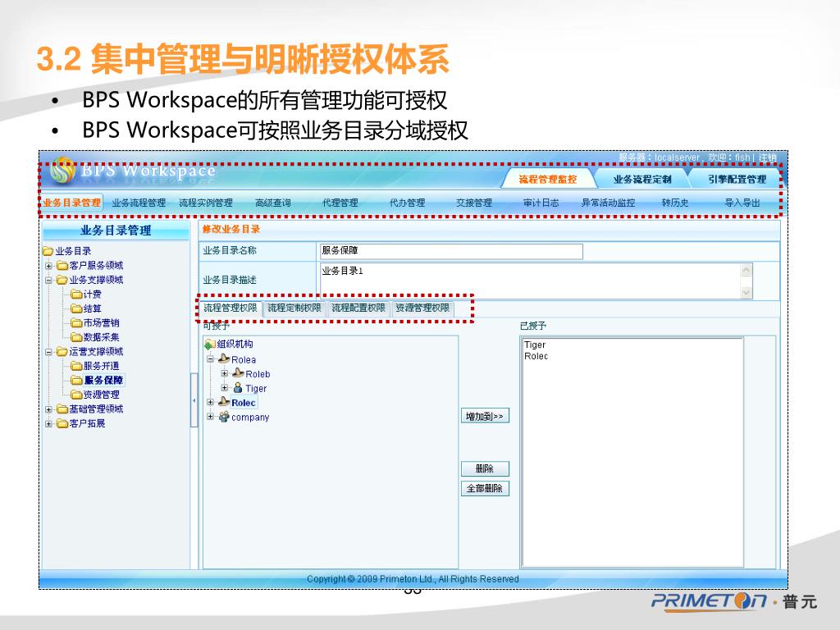Click the 服务开通 folder icon
The width and height of the screenshot is (840, 630).
[x=76, y=366]
